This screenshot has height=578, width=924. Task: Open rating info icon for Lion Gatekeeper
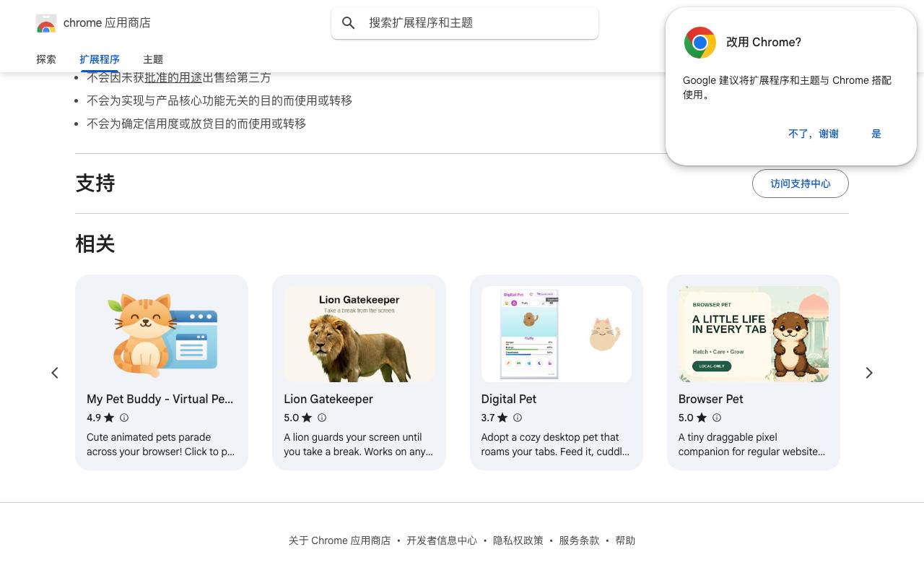point(322,418)
